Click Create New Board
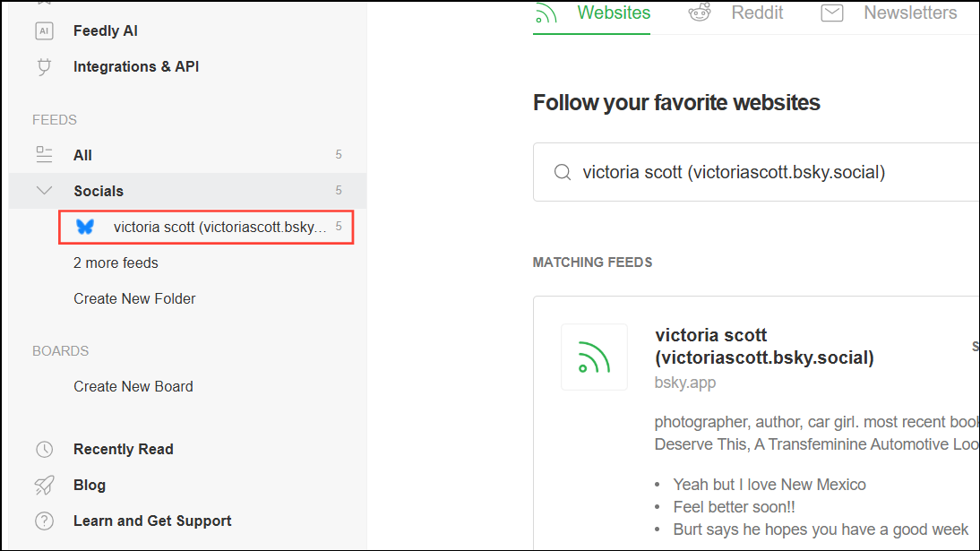Screen dimensions: 980x551 point(133,386)
